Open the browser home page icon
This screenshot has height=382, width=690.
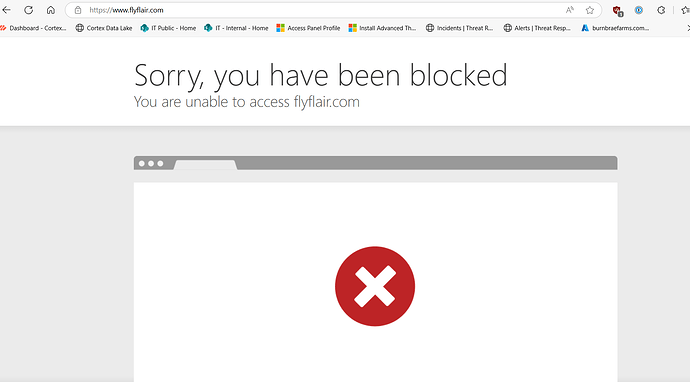tap(51, 10)
